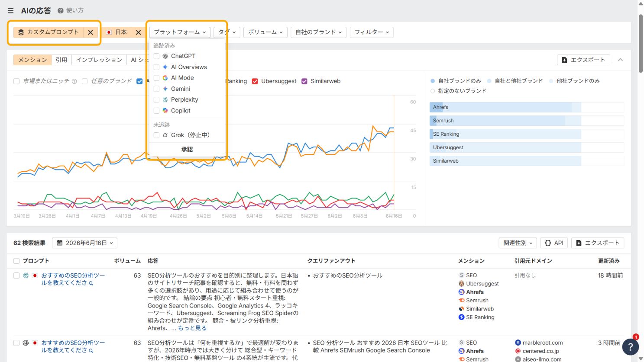Click the centered.co.jp favicon

pyautogui.click(x=518, y=351)
